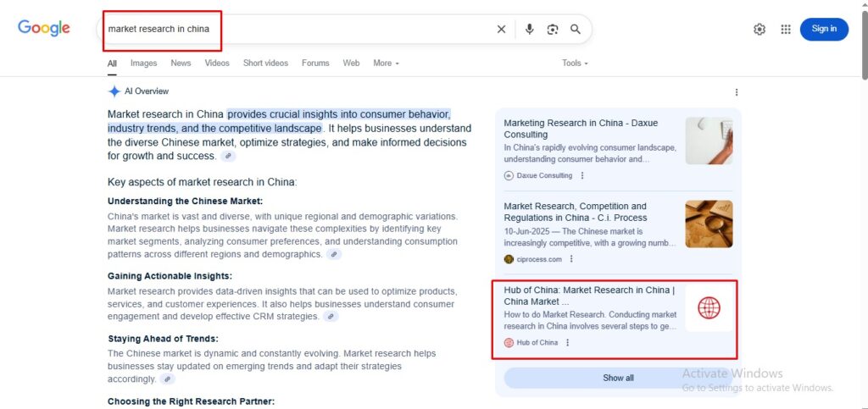This screenshot has height=409, width=868.
Task: Switch to the Short videos tab
Action: click(265, 63)
